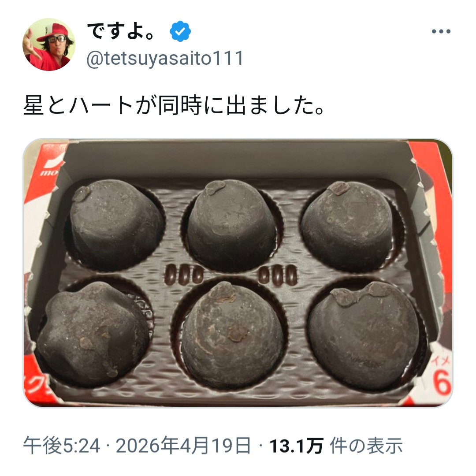
Task: Open the red-cap profile avatar
Action: 48,45
